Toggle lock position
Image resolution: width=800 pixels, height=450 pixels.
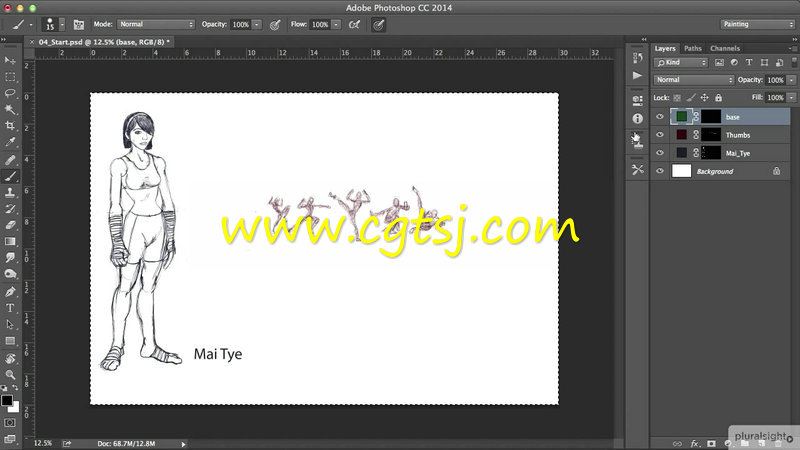(705, 97)
